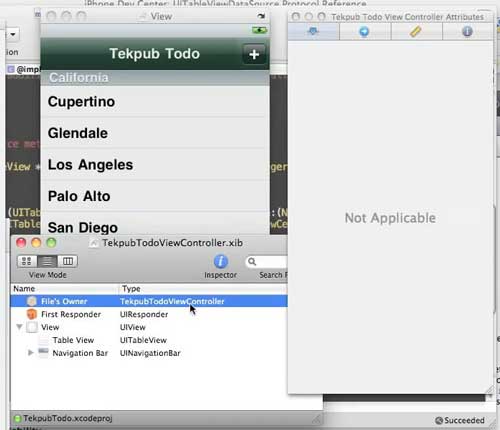Viewport: 500px width, 430px height.
Task: Click the UIView type cell
Action: (x=133, y=327)
